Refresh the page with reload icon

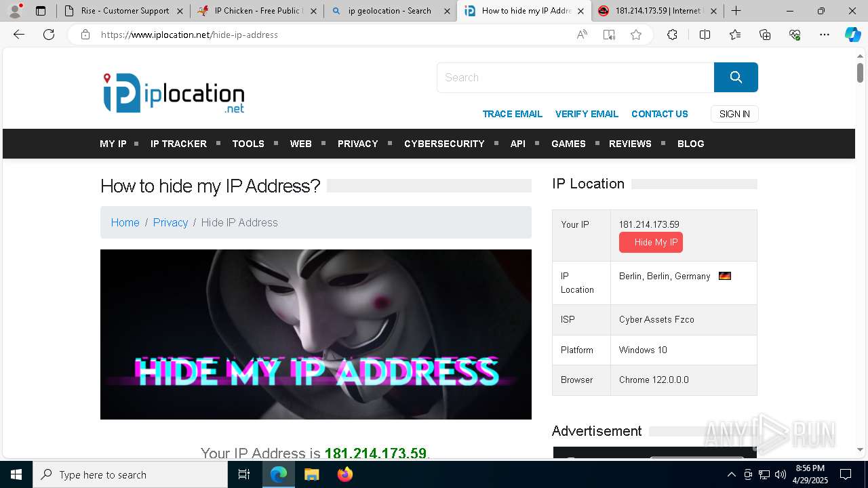(49, 35)
